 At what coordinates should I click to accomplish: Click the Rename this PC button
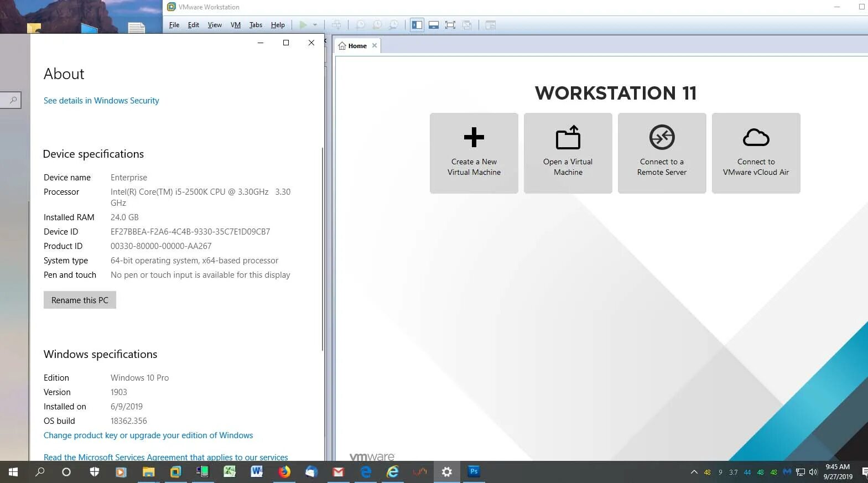coord(80,300)
